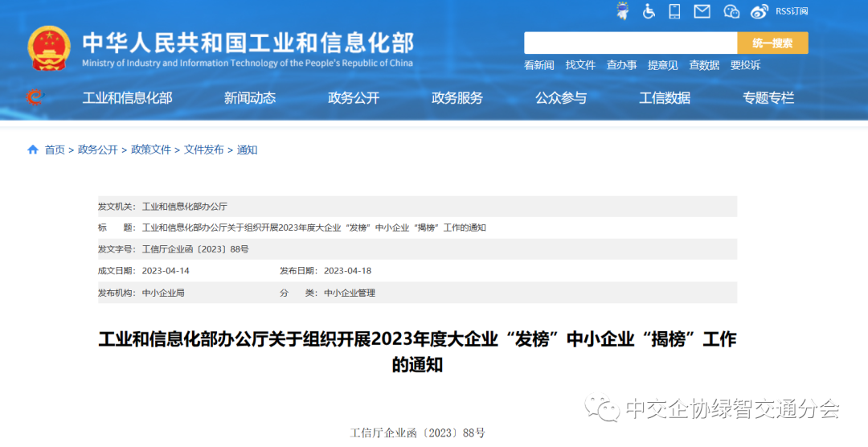Open the 政务公开 nav menu
This screenshot has width=868, height=447.
pos(354,98)
